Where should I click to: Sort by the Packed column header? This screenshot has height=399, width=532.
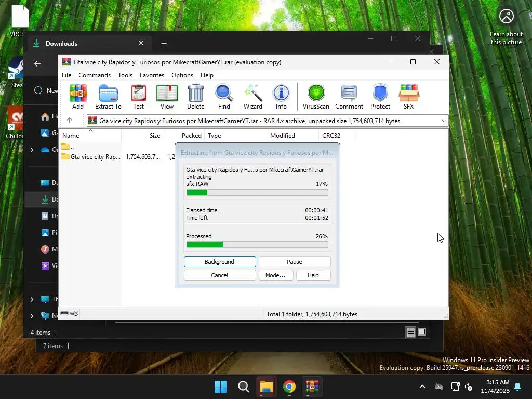click(x=184, y=136)
